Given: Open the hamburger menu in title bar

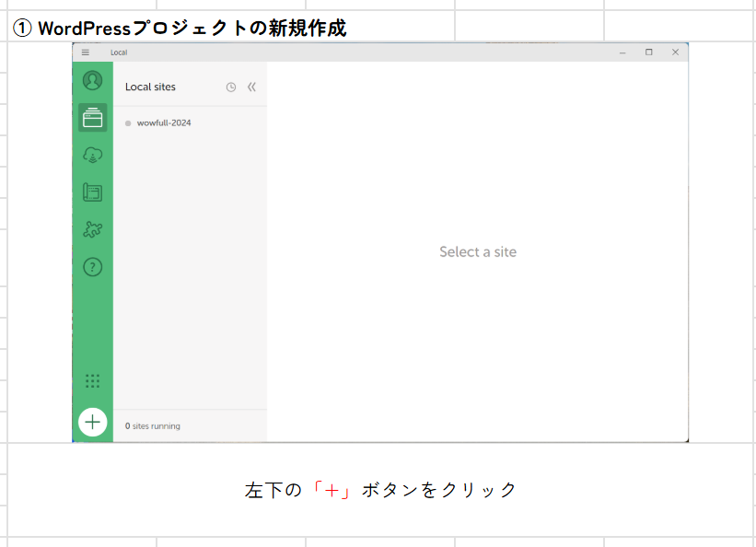Looking at the screenshot, I should tap(85, 52).
